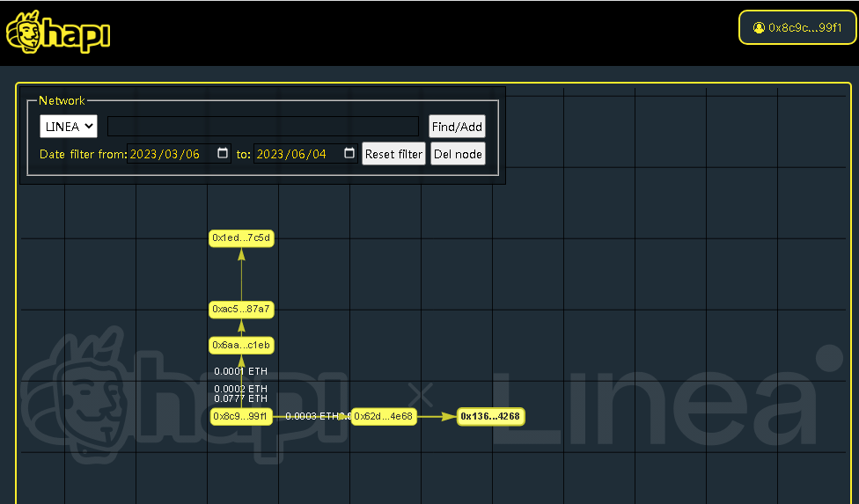Click the Find/Add button
Viewport: 859px width, 504px height.
click(x=457, y=127)
